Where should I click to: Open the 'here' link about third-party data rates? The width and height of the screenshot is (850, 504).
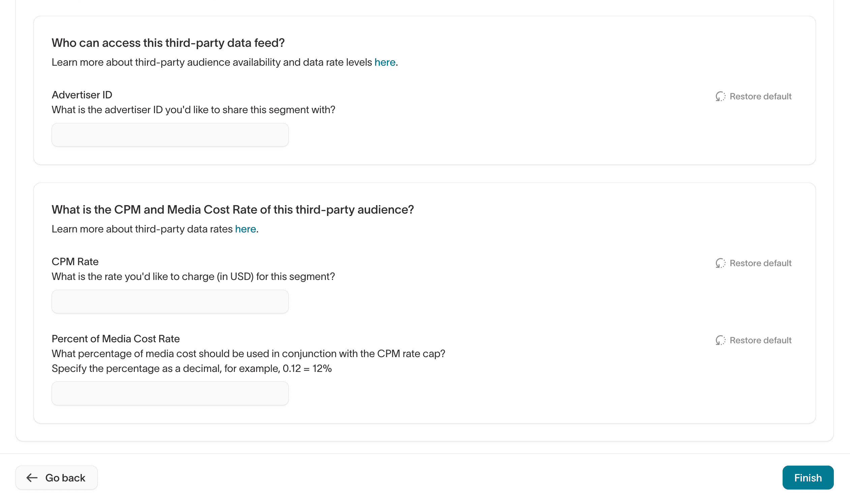pos(245,229)
